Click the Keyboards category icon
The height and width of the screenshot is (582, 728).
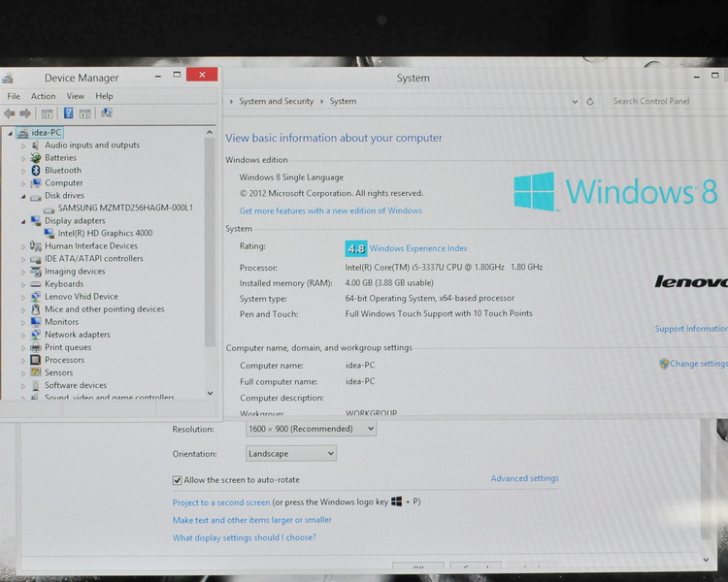[36, 284]
